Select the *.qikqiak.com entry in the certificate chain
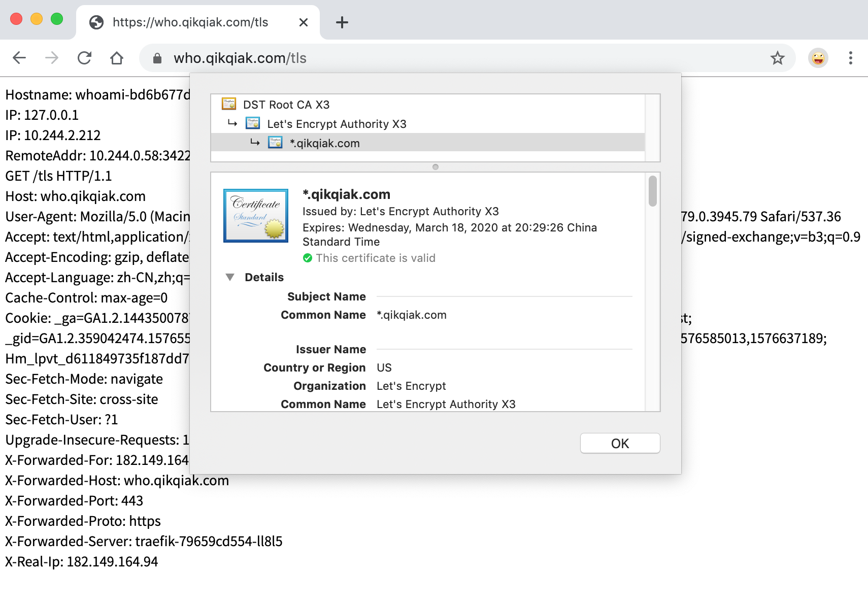The height and width of the screenshot is (605, 868). pyautogui.click(x=324, y=143)
